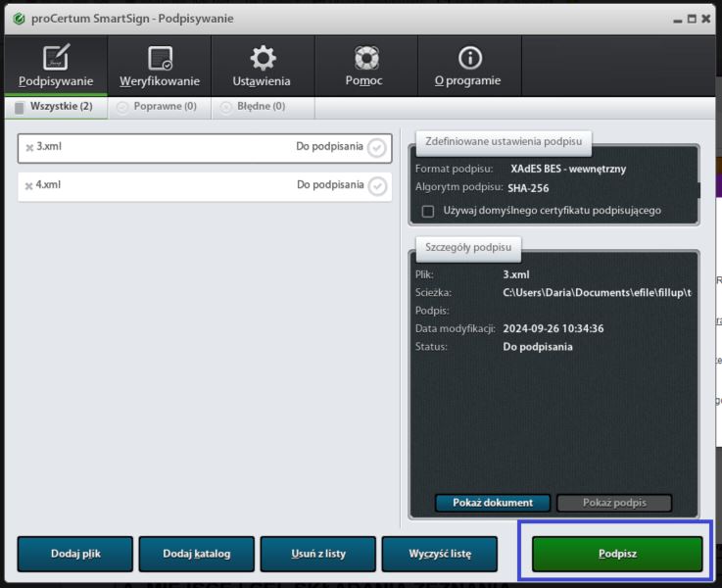The height and width of the screenshot is (588, 722).
Task: Click Dodaj plik button
Action: coord(75,554)
